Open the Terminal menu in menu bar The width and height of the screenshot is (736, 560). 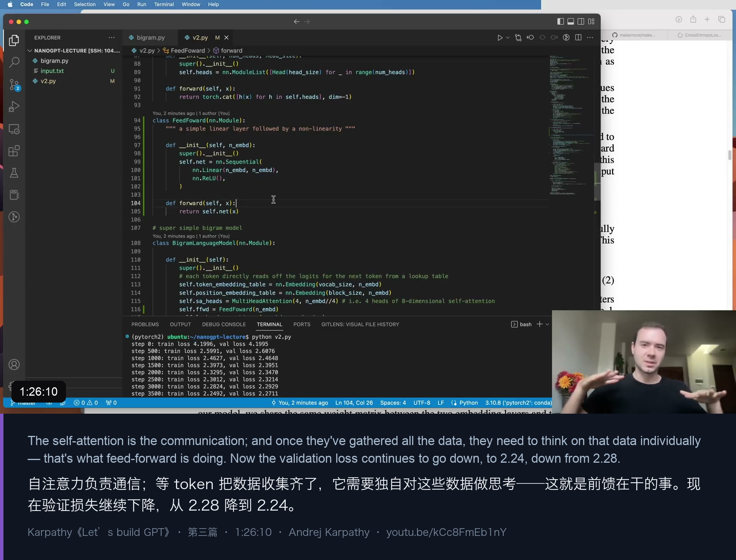[x=164, y=4]
